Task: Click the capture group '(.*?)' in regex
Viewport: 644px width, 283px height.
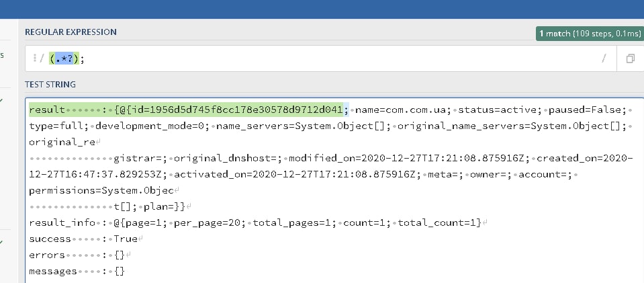Action: tap(64, 59)
